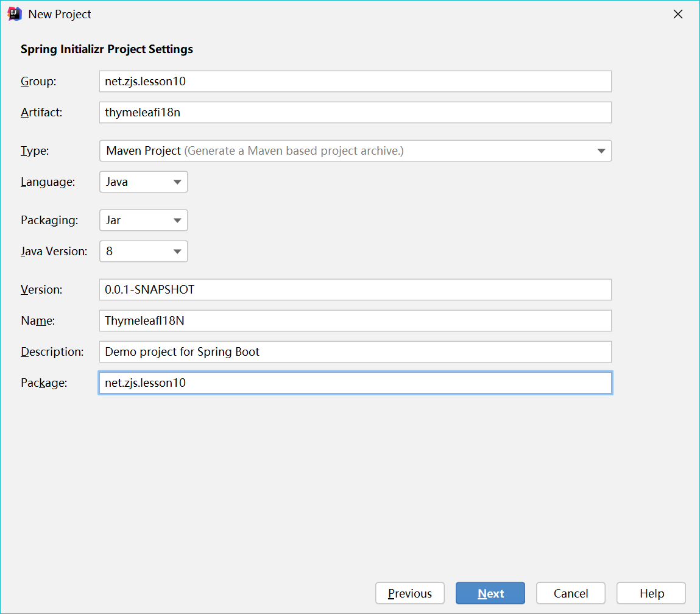Screen dimensions: 700x614
Task: Close the New Project dialog
Action: pos(677,14)
